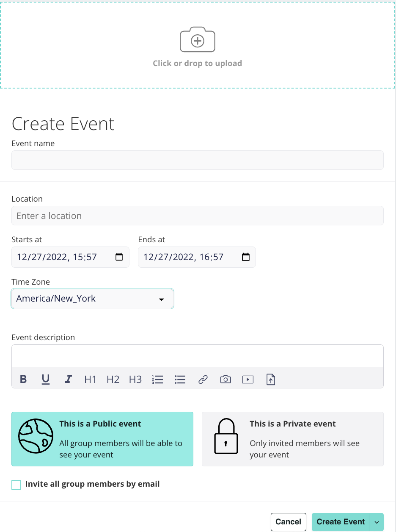Insert a link in the description
The height and width of the screenshot is (532, 396).
[x=203, y=379]
